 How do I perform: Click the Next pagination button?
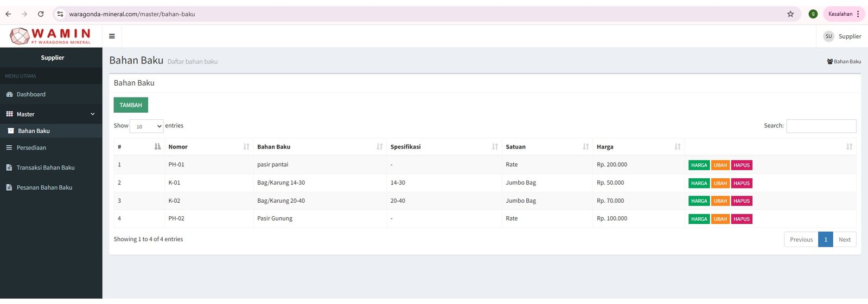click(845, 240)
